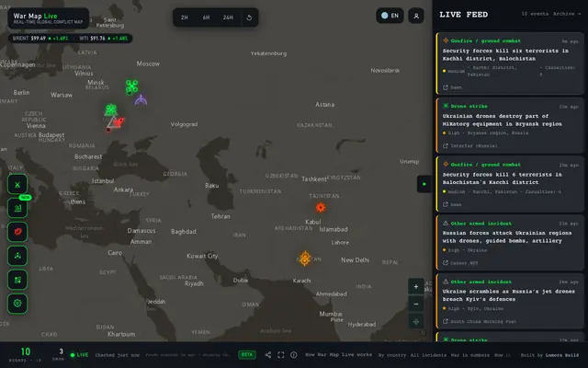Open the Ukrainian drones destroy Miratorg equipment card
The height and width of the screenshot is (368, 588).
510,126
